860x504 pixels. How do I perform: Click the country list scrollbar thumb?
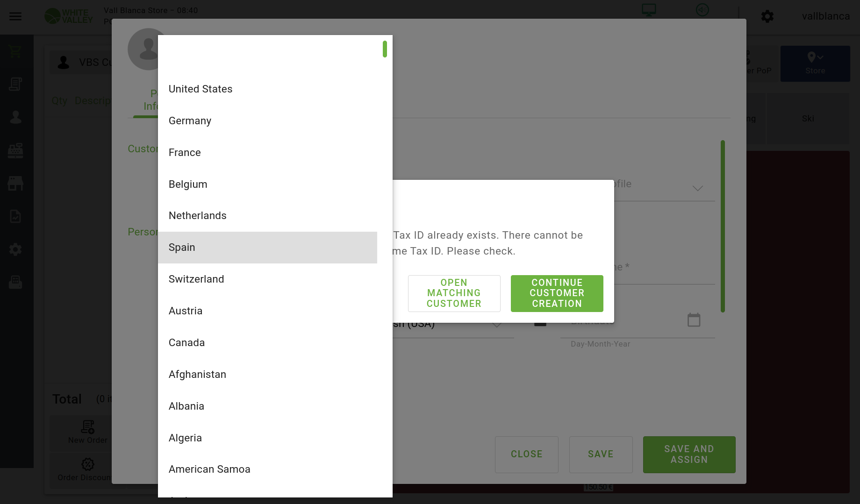point(385,49)
